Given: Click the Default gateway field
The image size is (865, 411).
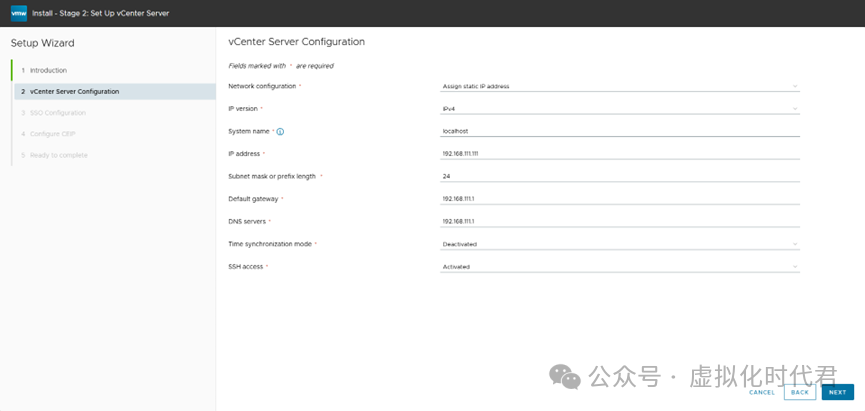Looking at the screenshot, I should (620, 199).
